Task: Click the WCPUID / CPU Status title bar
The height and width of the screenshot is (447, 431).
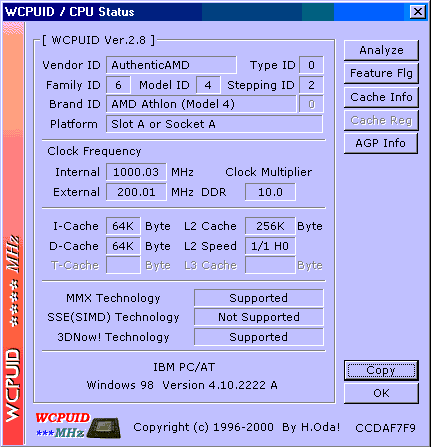Action: [207, 12]
